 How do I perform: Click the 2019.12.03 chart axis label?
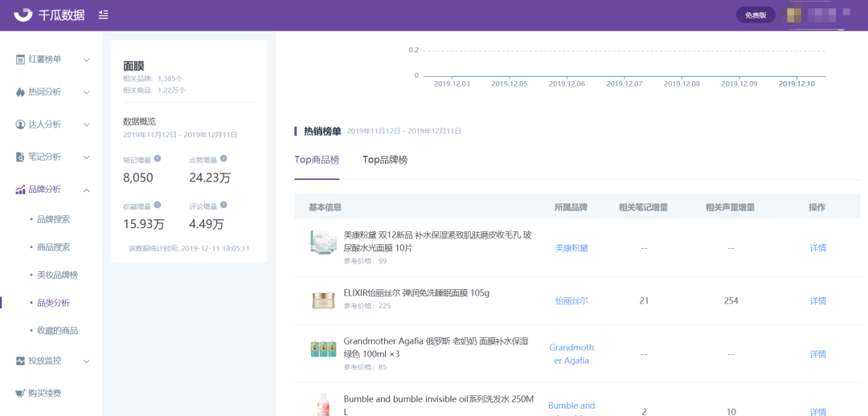tap(452, 84)
